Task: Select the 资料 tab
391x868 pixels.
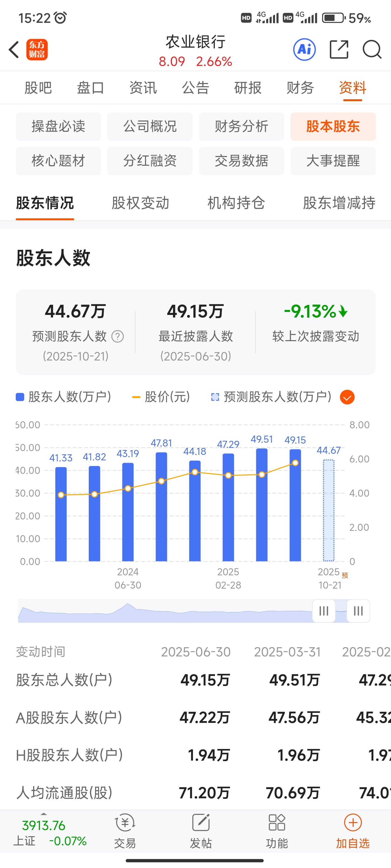Action: click(352, 88)
